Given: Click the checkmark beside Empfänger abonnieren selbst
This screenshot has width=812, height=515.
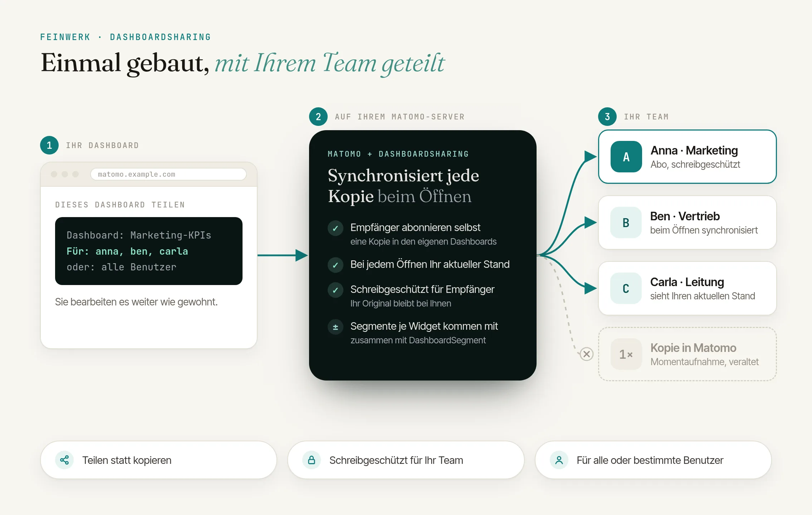Looking at the screenshot, I should (x=336, y=228).
